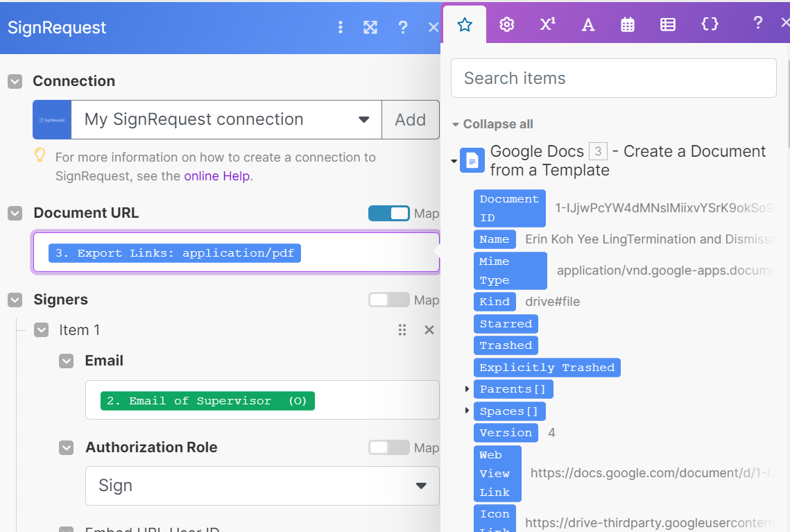The image size is (790, 532).
Task: Open help for SignRequest module
Action: click(402, 27)
